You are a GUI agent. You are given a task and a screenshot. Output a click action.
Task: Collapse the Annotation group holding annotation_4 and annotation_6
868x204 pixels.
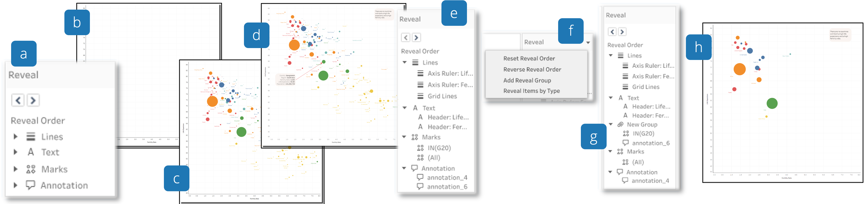pyautogui.click(x=404, y=168)
